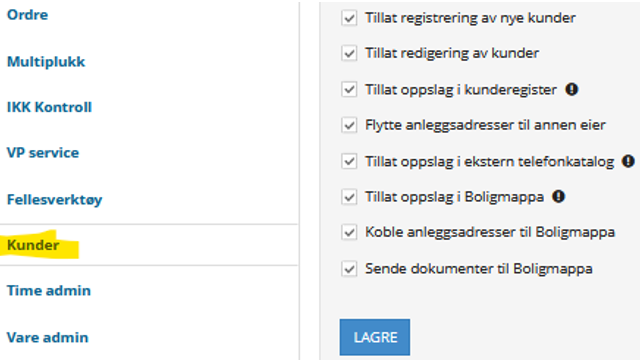
Task: Open Fellesverktøy in the sidebar
Action: pos(54,200)
